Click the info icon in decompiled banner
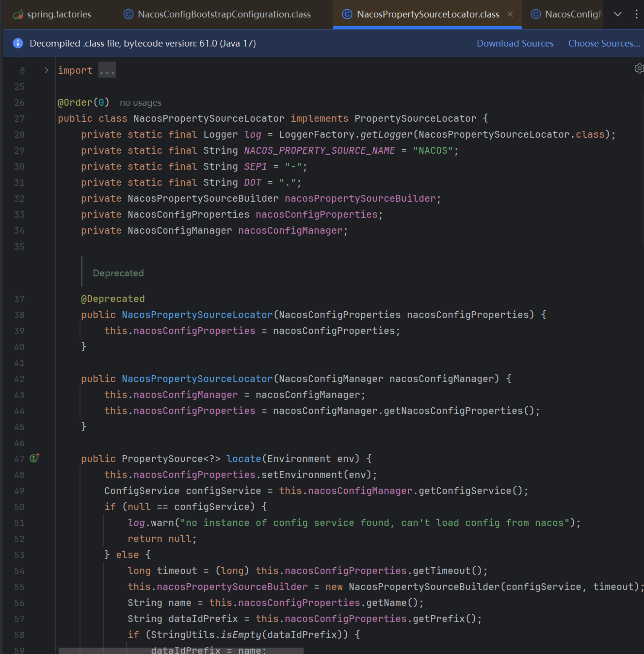 point(18,43)
